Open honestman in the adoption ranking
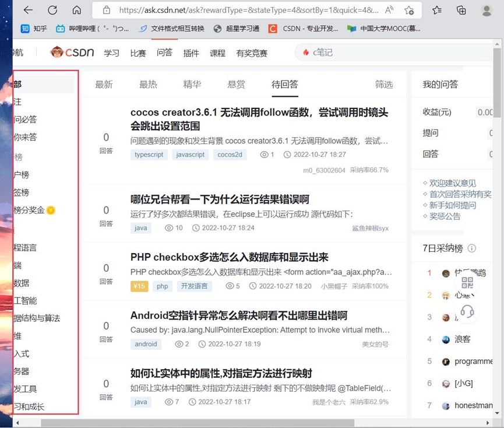 (474, 405)
